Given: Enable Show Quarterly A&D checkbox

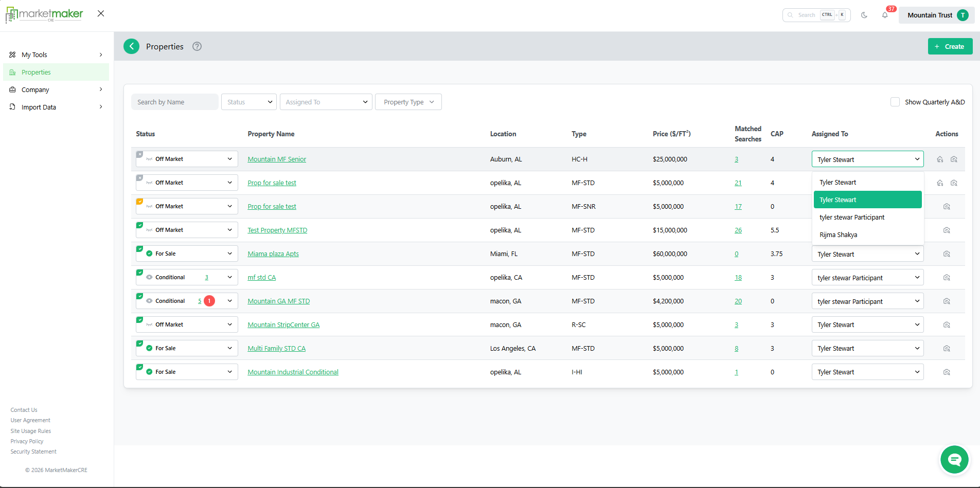Looking at the screenshot, I should [x=895, y=102].
